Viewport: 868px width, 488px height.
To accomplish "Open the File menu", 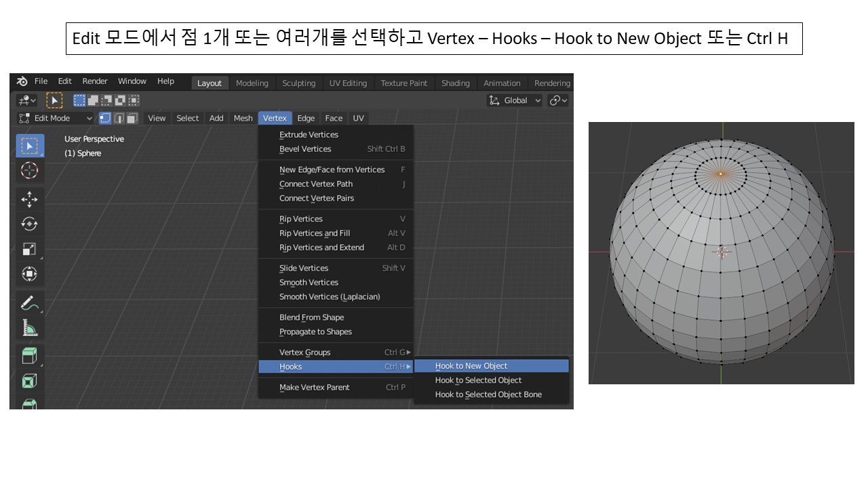I will pyautogui.click(x=41, y=81).
